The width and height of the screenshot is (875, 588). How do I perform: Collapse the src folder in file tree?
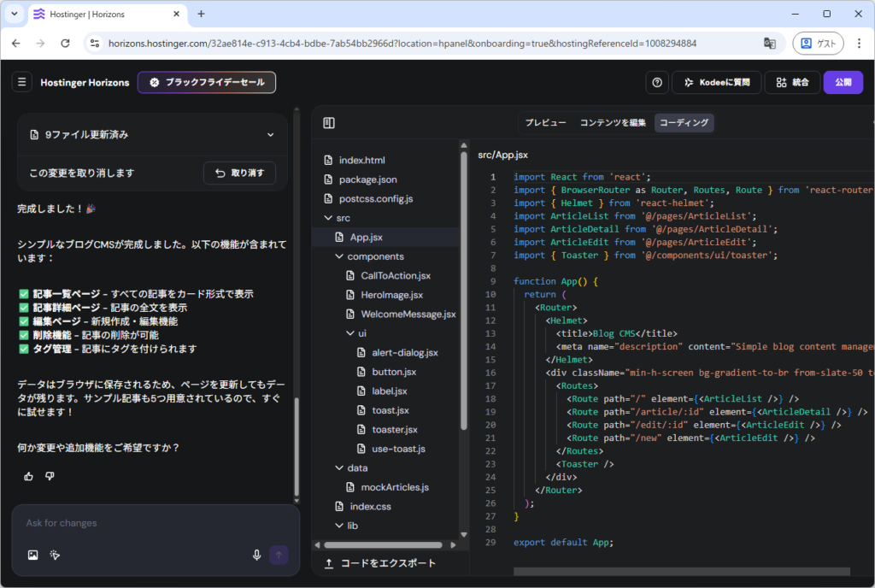pyautogui.click(x=328, y=218)
